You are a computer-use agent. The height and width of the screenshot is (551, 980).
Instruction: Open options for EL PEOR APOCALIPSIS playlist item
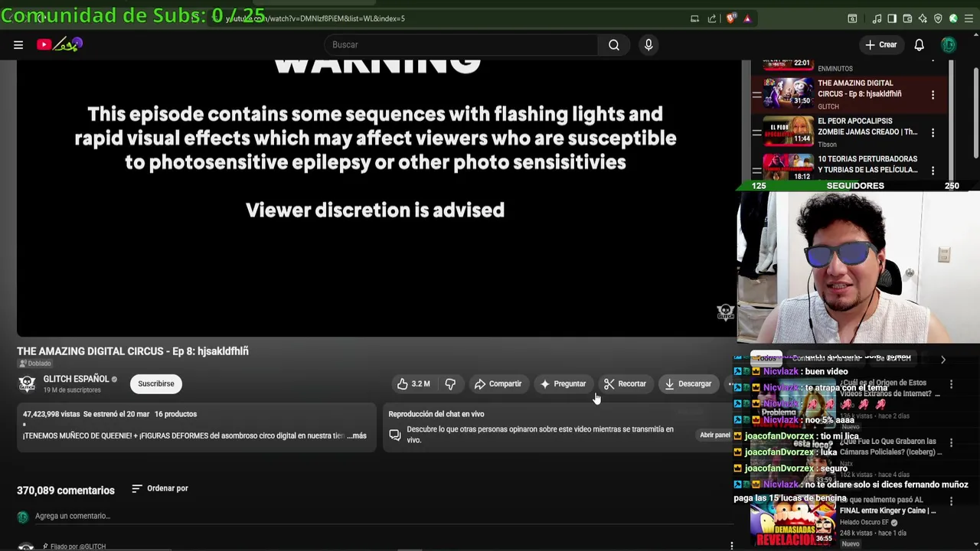933,132
